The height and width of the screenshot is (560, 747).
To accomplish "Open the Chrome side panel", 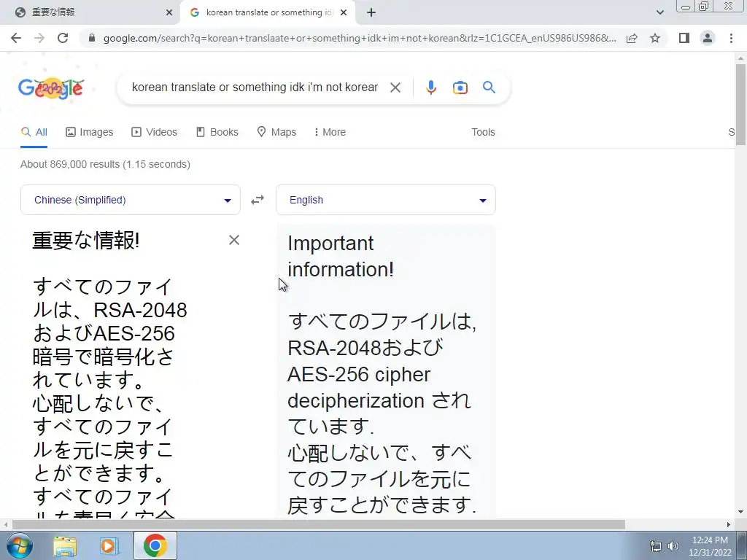I will coord(684,38).
